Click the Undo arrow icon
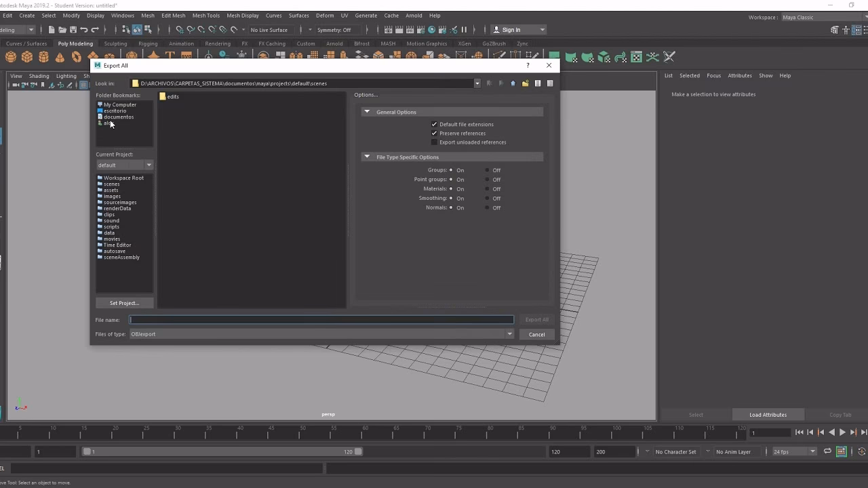The image size is (868, 488). click(83, 30)
